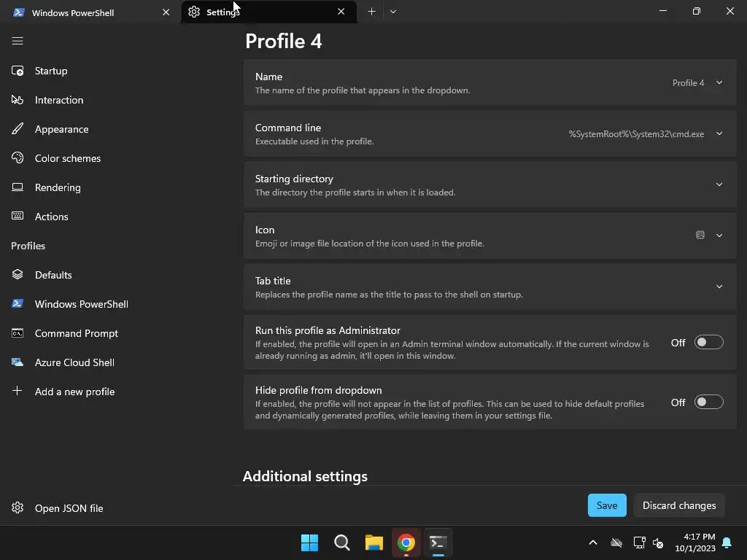Click the muted volume tray icon
The width and height of the screenshot is (747, 560).
tap(658, 542)
